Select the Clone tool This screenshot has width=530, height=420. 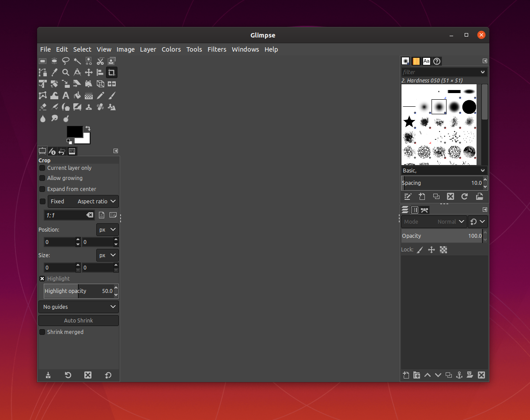tap(89, 107)
